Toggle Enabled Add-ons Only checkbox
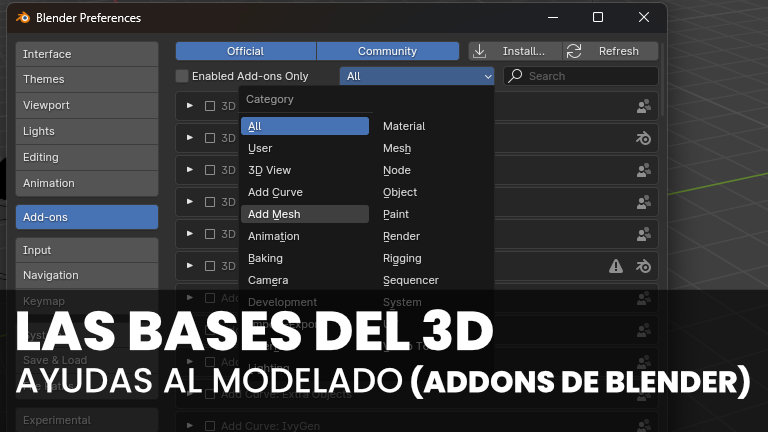Viewport: 768px width, 432px height. (x=182, y=76)
